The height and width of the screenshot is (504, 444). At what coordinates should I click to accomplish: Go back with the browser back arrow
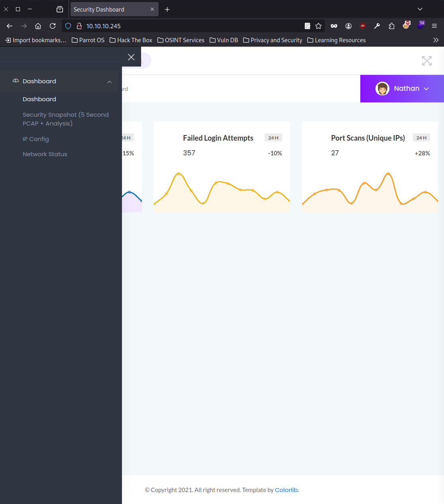coord(10,26)
